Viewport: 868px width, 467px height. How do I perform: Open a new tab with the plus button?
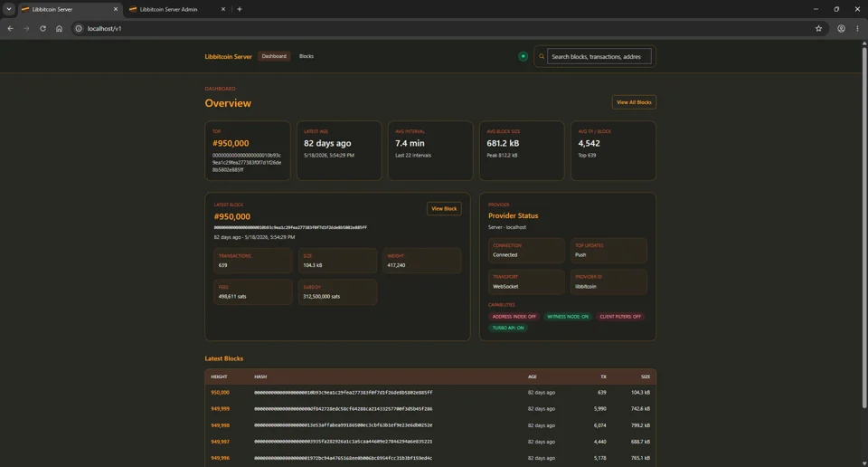[x=239, y=9]
